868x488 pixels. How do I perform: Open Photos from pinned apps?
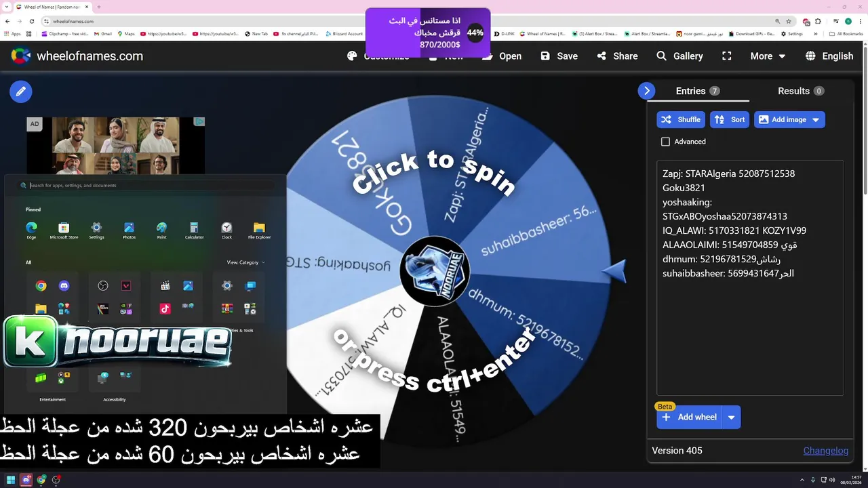[x=129, y=230]
